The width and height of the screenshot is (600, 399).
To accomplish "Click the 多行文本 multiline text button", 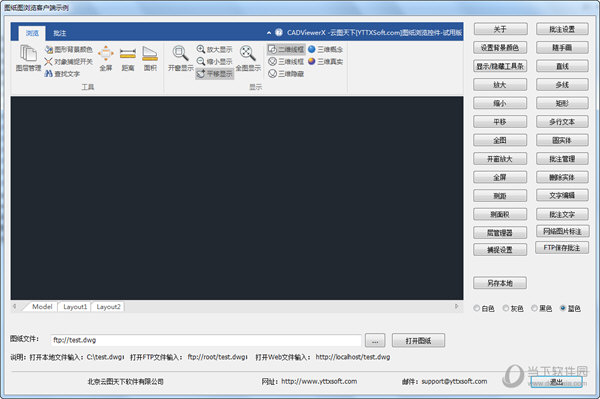I will (562, 122).
